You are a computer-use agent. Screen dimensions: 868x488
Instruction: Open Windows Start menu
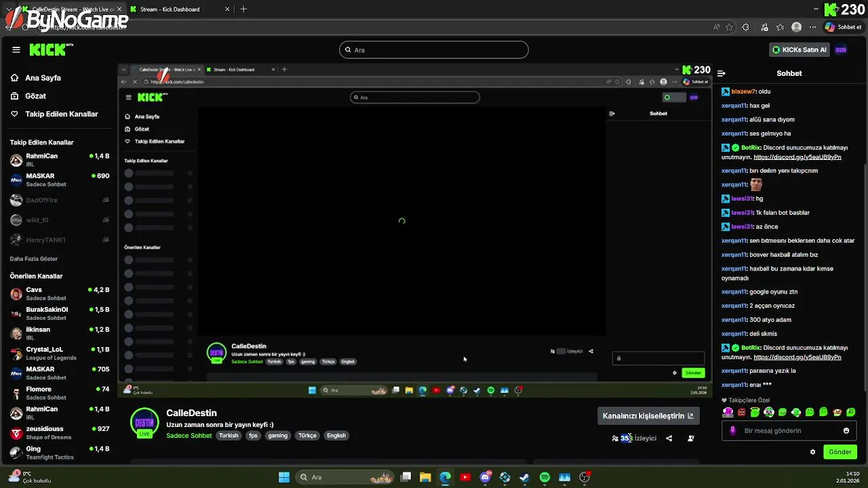pyautogui.click(x=284, y=477)
